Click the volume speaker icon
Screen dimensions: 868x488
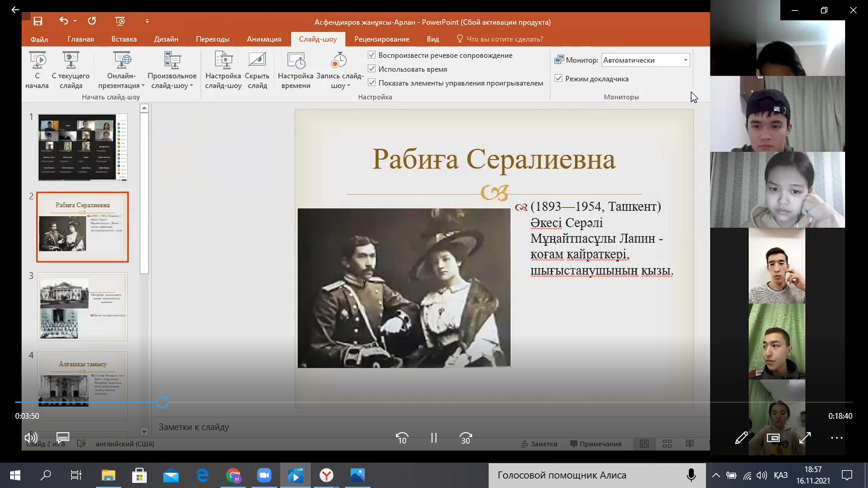pos(31,437)
